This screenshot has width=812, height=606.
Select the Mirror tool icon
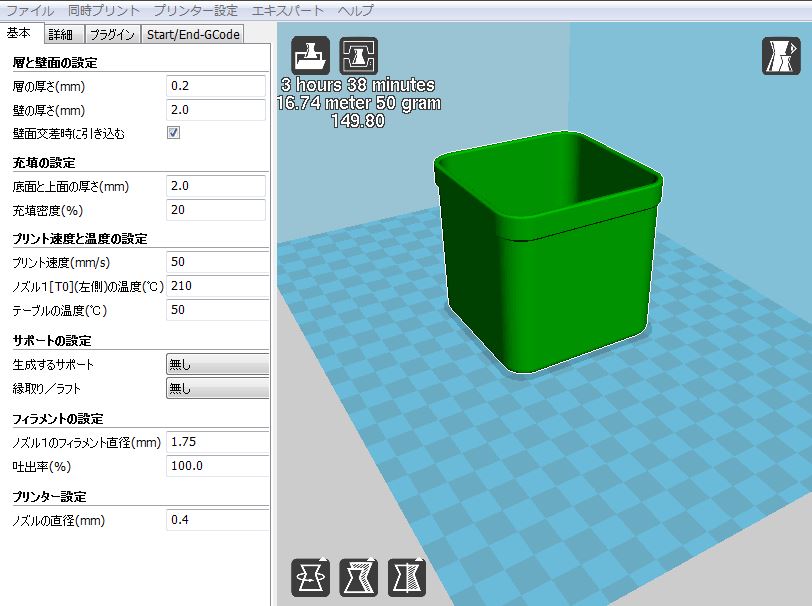[407, 577]
